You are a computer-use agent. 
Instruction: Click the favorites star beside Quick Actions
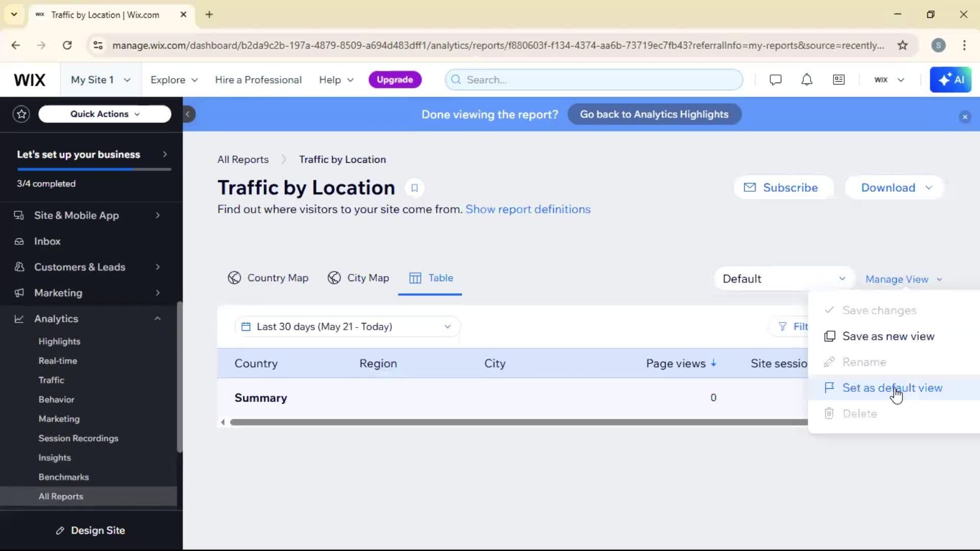21,114
